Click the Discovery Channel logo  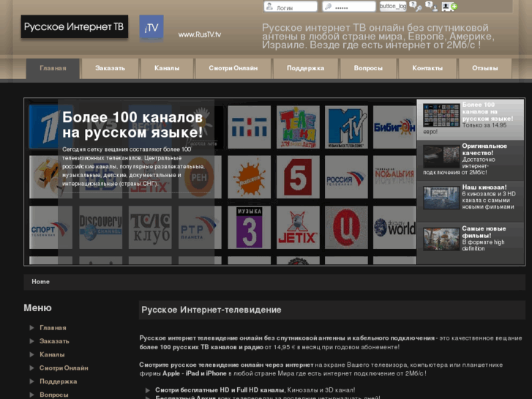click(x=100, y=227)
